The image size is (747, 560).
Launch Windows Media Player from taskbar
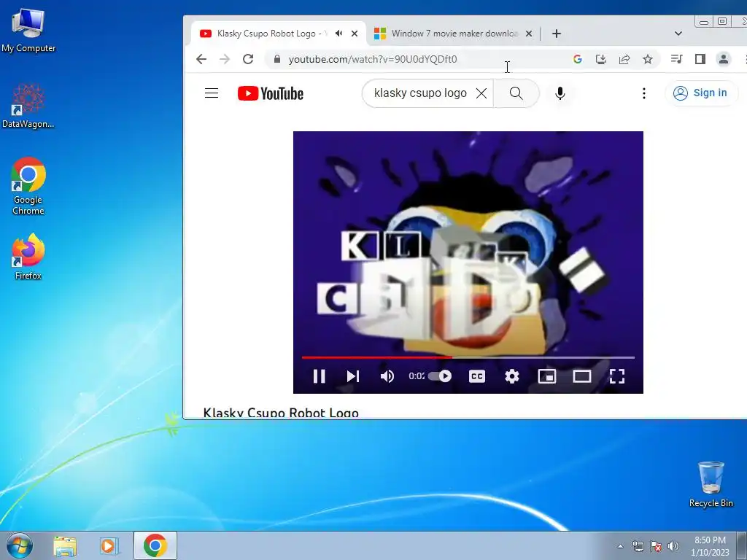click(109, 545)
